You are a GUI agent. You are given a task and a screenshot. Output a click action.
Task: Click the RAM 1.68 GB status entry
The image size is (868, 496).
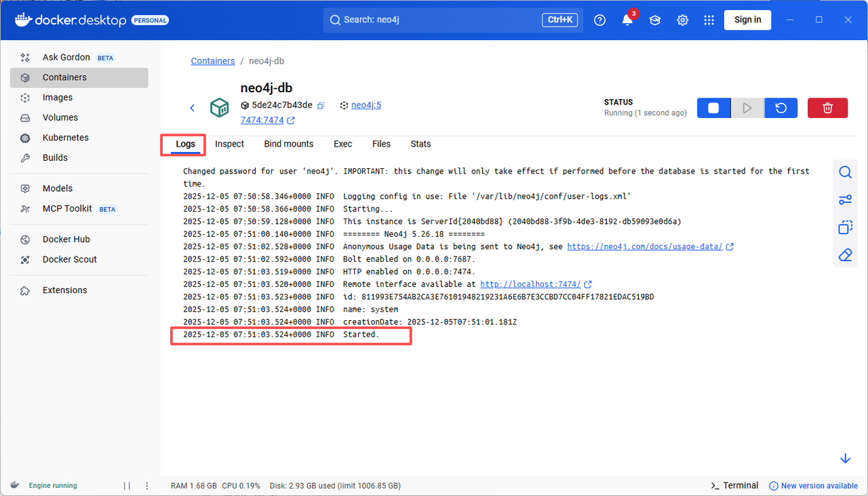click(x=194, y=486)
